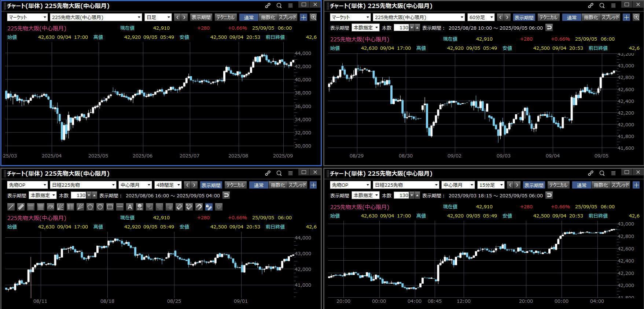
Task: Open the 中心限月 dropdown in 4-hour chart
Action: 135,185
